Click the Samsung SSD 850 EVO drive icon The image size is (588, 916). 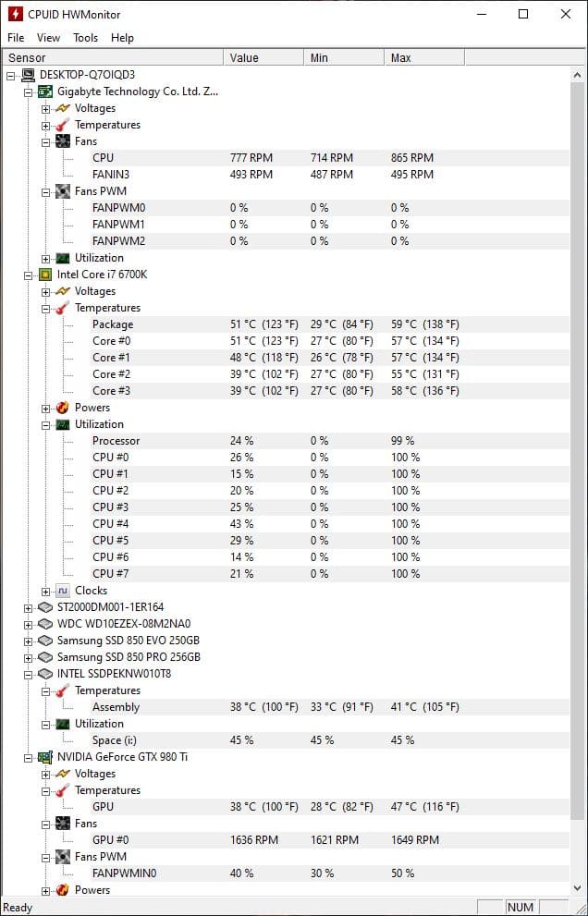(x=45, y=641)
